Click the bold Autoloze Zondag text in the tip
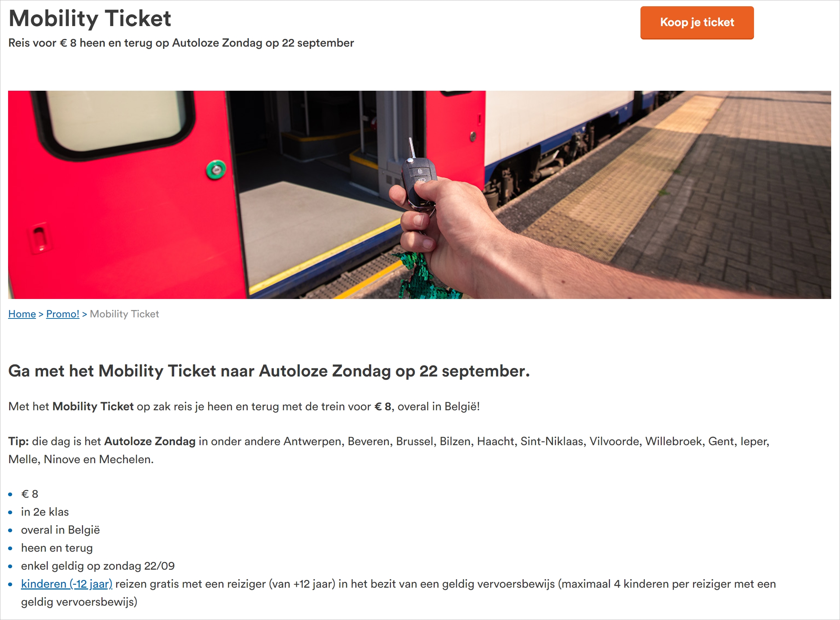Viewport: 840px width, 620px height. pyautogui.click(x=150, y=441)
